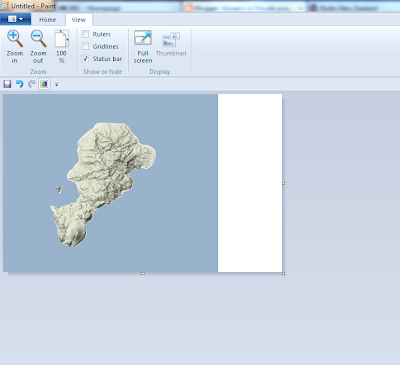The image size is (400, 365).
Task: Click the Zoom in magnifier button
Action: coord(15,47)
